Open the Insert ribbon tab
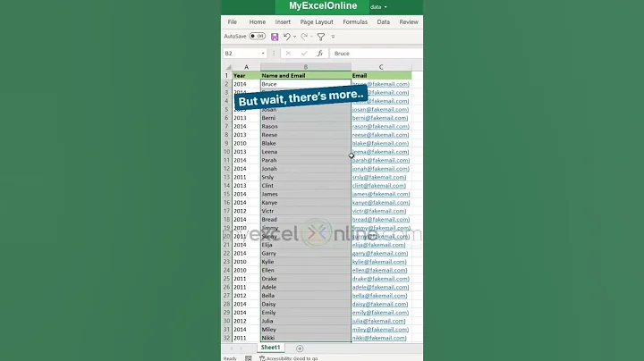This screenshot has height=361, width=644. coord(283,21)
